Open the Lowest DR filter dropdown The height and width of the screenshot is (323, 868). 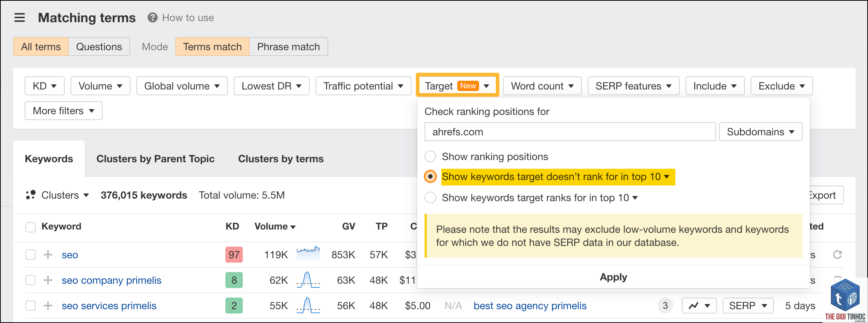(272, 86)
